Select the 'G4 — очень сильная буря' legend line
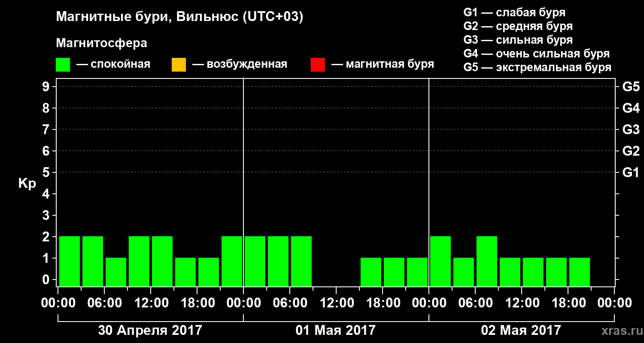This screenshot has height=343, width=644. (536, 54)
